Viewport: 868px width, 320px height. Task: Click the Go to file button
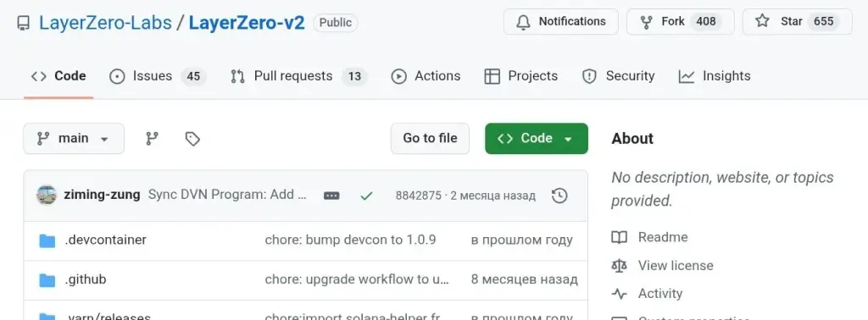(x=430, y=138)
